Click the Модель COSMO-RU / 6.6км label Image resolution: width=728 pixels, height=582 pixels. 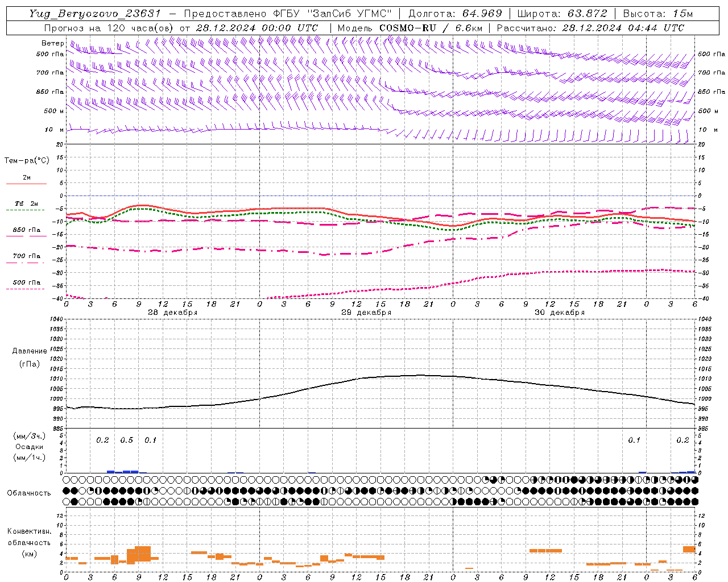(x=410, y=28)
